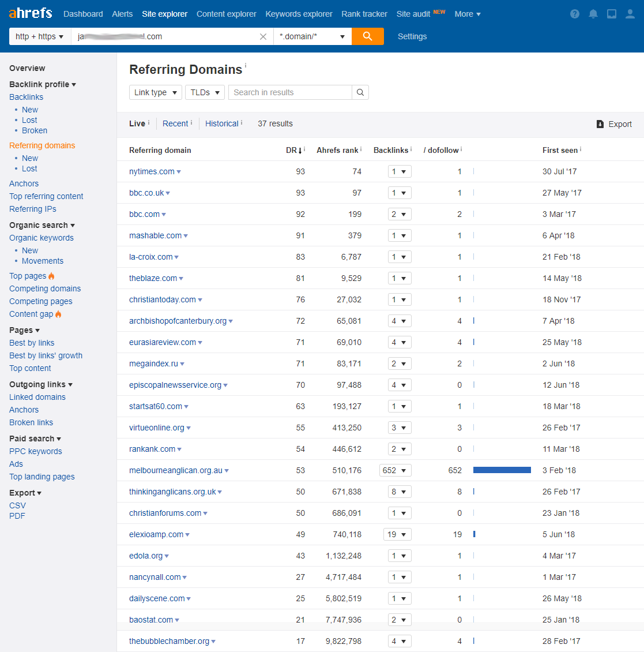
Task: Open the eurasiareview.com domain link
Action: tap(163, 342)
